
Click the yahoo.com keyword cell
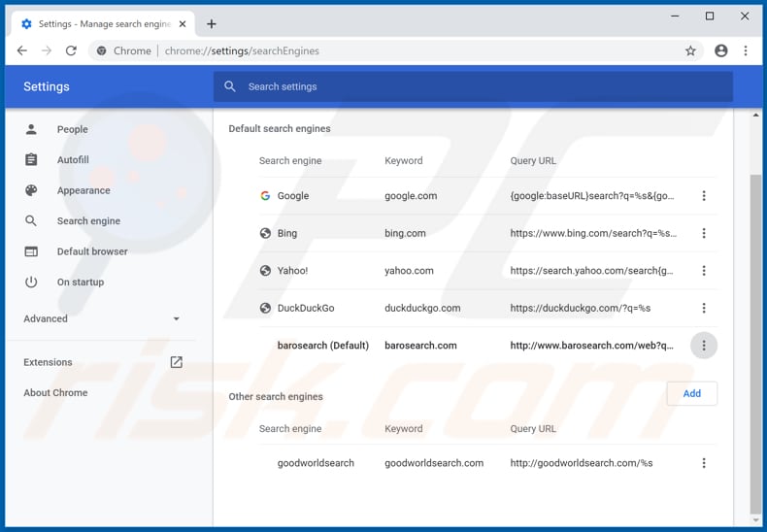[x=409, y=271]
